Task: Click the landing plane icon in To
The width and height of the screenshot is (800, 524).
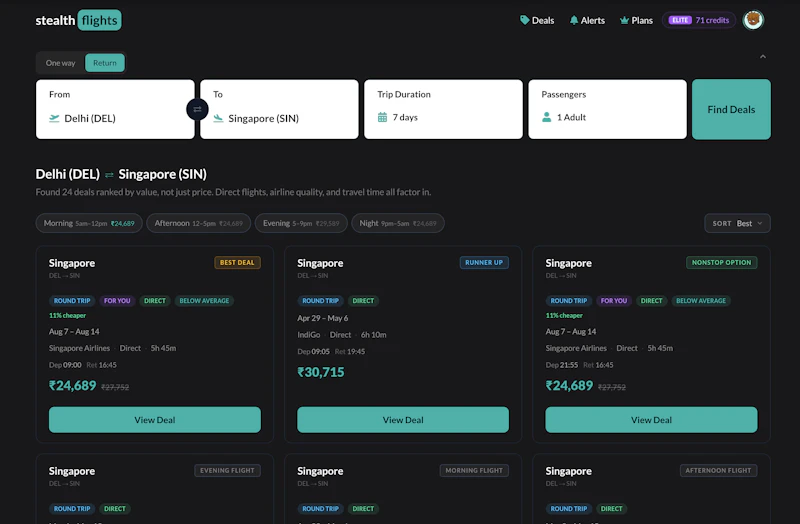Action: (x=218, y=118)
